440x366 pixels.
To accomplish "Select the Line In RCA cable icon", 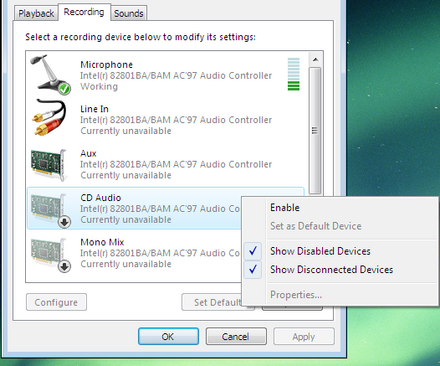I will click(49, 118).
